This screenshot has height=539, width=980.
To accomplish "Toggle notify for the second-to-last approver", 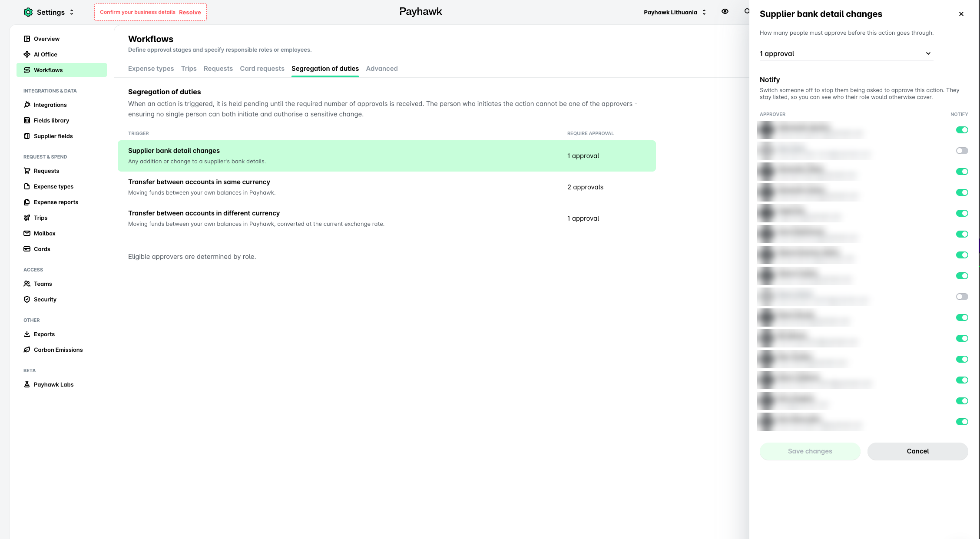I will (962, 401).
